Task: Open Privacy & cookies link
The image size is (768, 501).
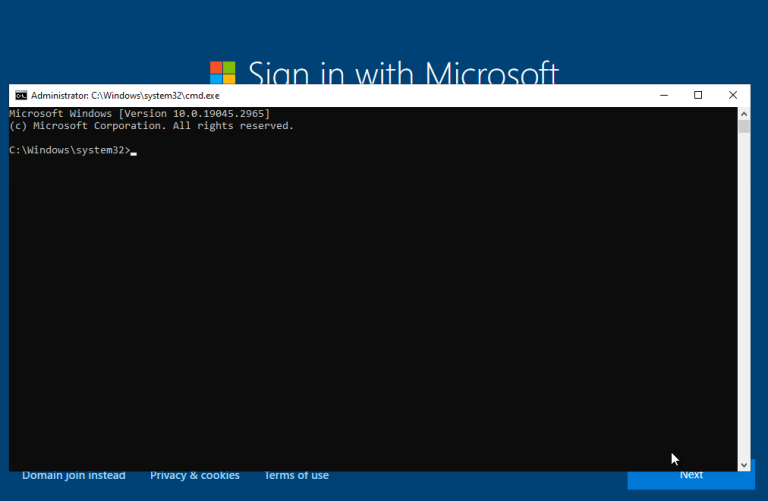Action: point(195,476)
